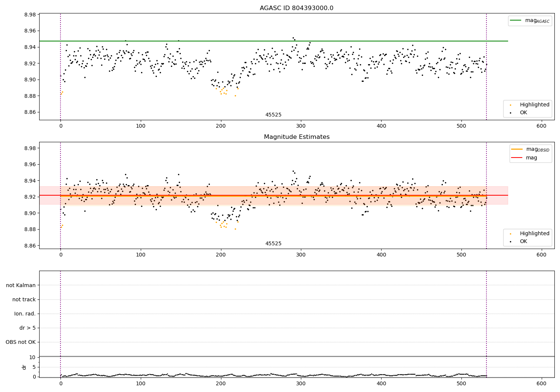The height and width of the screenshot is (392, 560).
Task: Click the green mag AGASC legend line
Action: click(x=516, y=21)
